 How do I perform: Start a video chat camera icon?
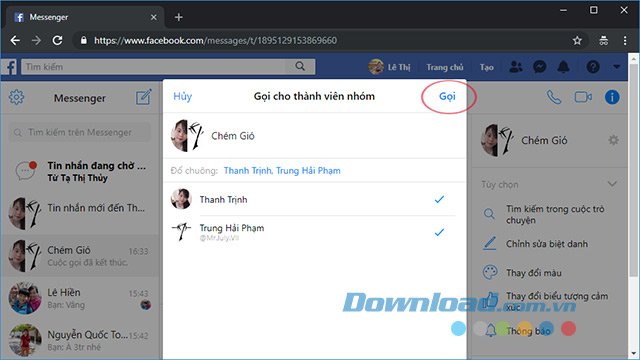(583, 97)
